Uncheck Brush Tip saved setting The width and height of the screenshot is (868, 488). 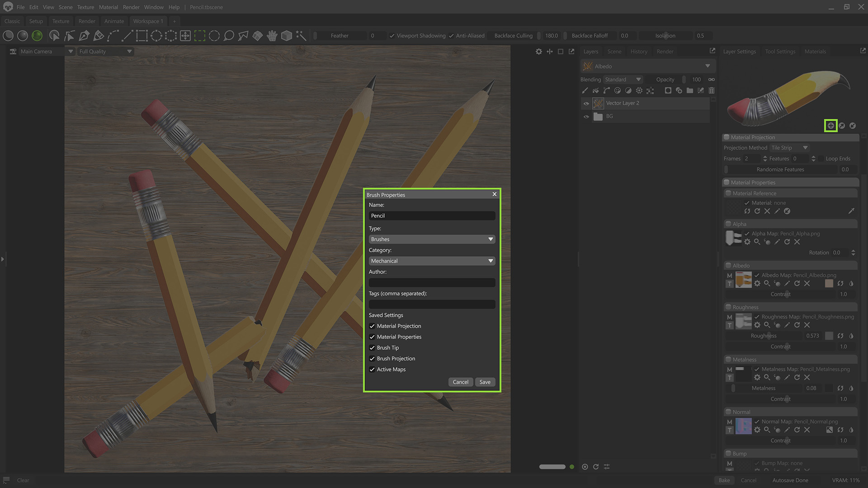coord(372,348)
